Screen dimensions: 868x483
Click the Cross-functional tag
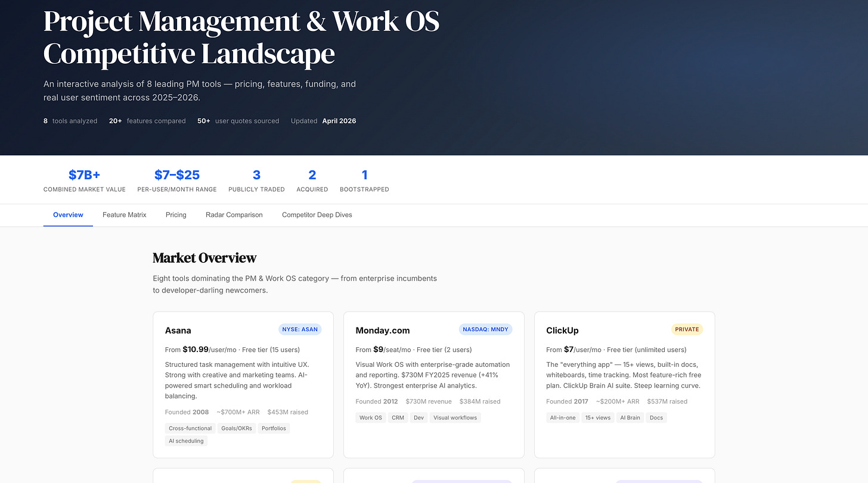[190, 428]
